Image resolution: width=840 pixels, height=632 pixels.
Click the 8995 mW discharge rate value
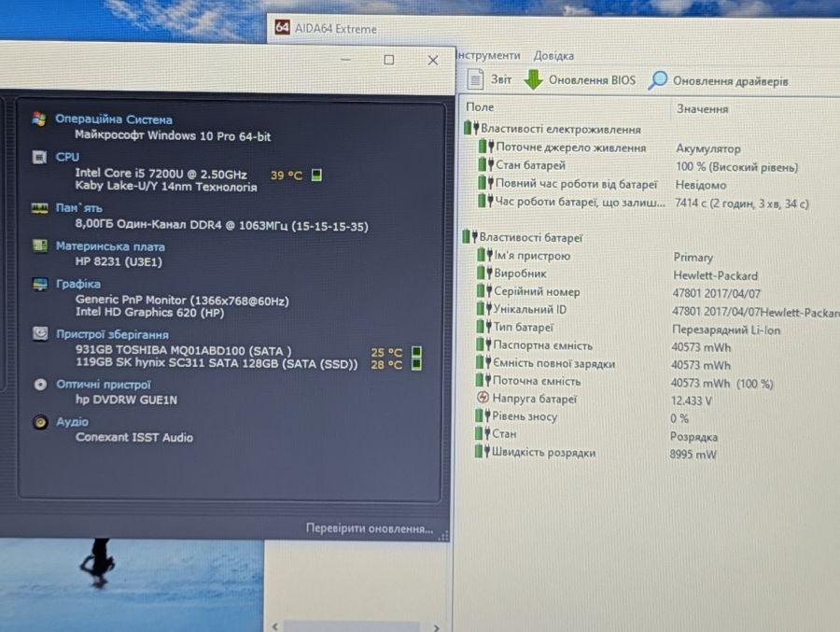point(693,455)
